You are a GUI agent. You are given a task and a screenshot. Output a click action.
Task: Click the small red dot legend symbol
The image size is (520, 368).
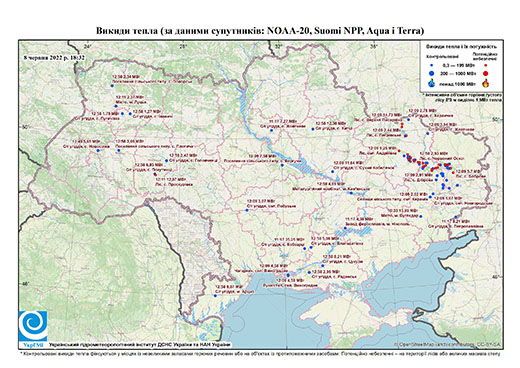pyautogui.click(x=485, y=65)
